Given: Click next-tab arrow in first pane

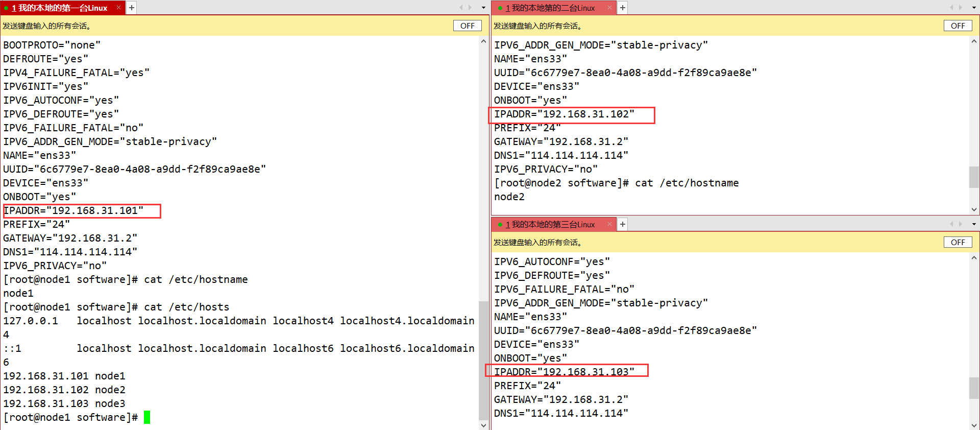Looking at the screenshot, I should 470,8.
